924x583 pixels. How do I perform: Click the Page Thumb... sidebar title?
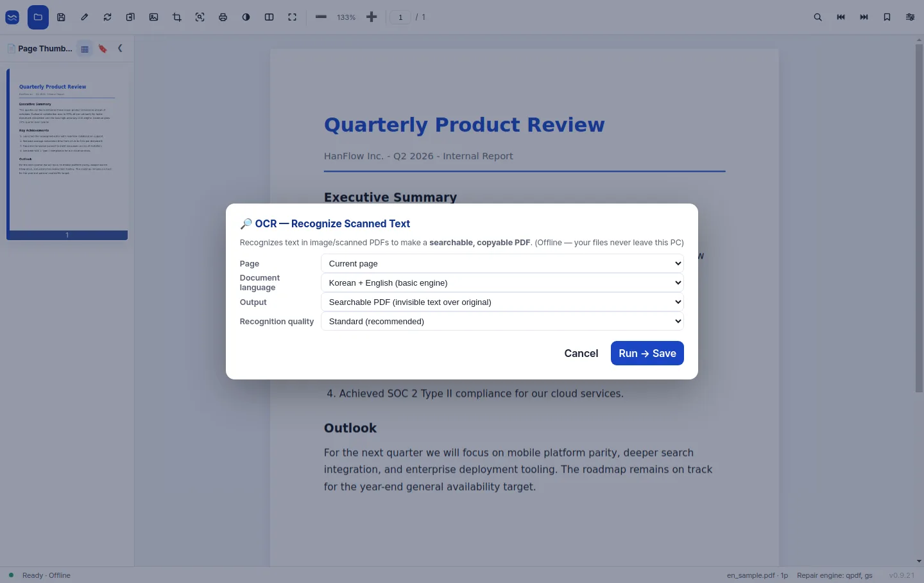point(45,49)
